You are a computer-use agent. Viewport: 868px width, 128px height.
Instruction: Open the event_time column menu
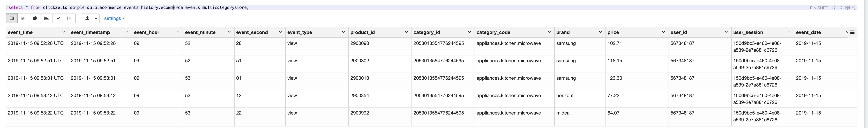pos(64,32)
